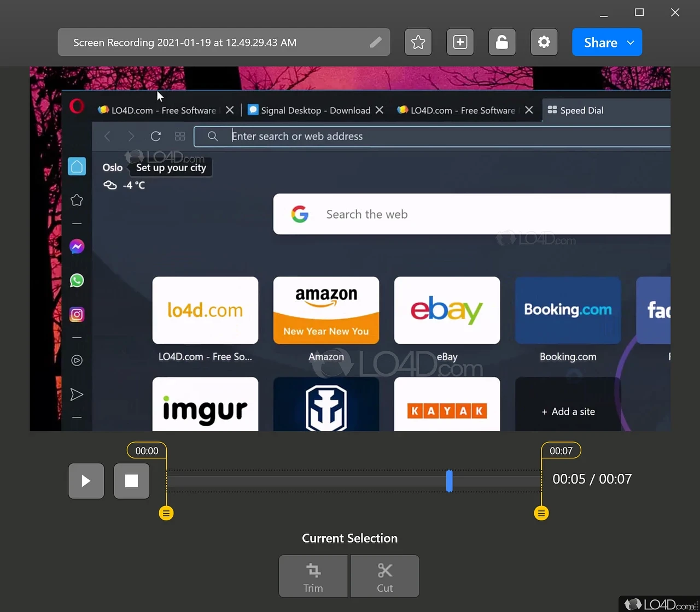The width and height of the screenshot is (700, 612).
Task: Click the video preview thumbnail
Action: (350, 249)
